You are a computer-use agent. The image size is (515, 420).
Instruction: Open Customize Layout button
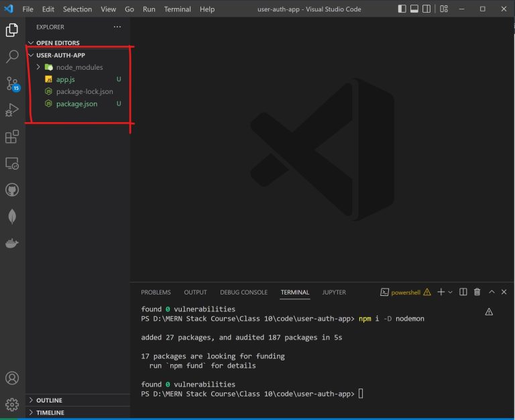click(444, 9)
